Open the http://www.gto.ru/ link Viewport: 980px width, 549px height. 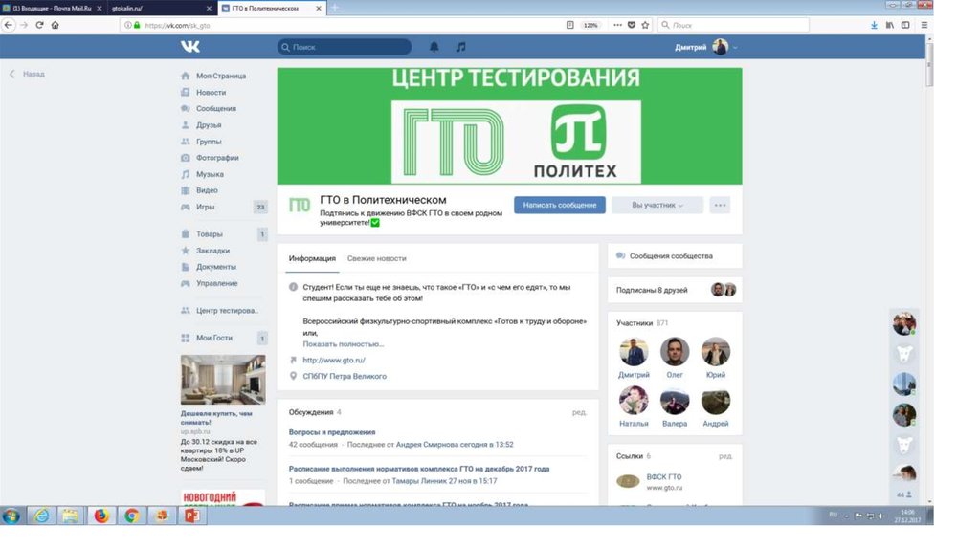pyautogui.click(x=334, y=360)
